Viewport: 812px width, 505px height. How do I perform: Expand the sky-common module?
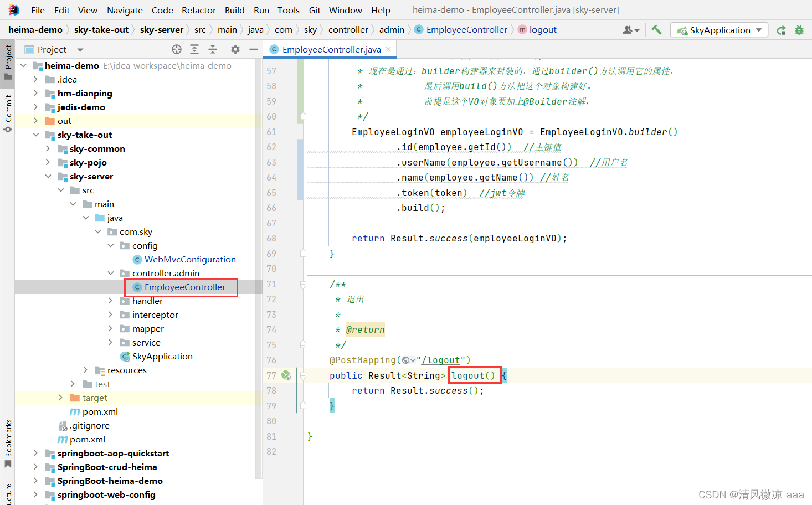coord(48,148)
